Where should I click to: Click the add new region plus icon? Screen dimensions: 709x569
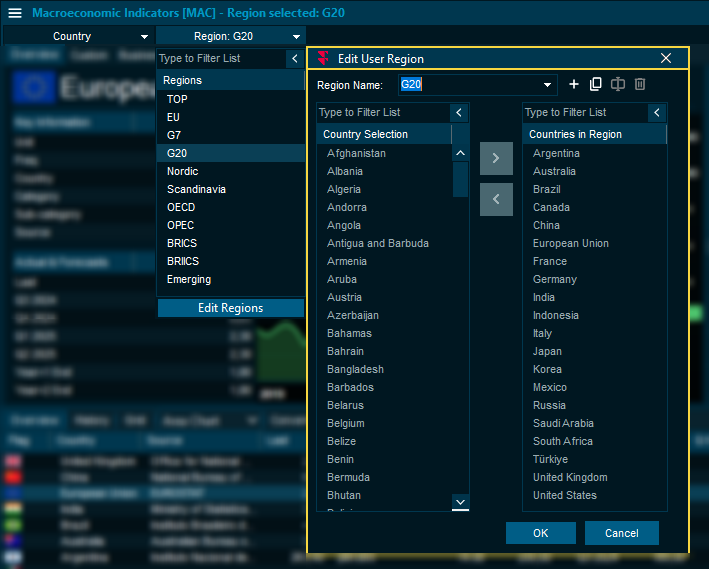click(x=574, y=85)
